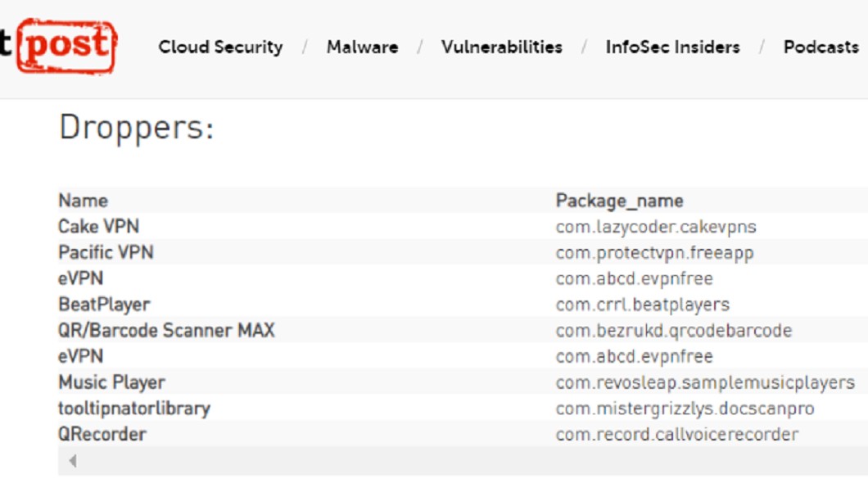868x488 pixels.
Task: Click the table's left scroll arrow
Action: click(x=73, y=460)
